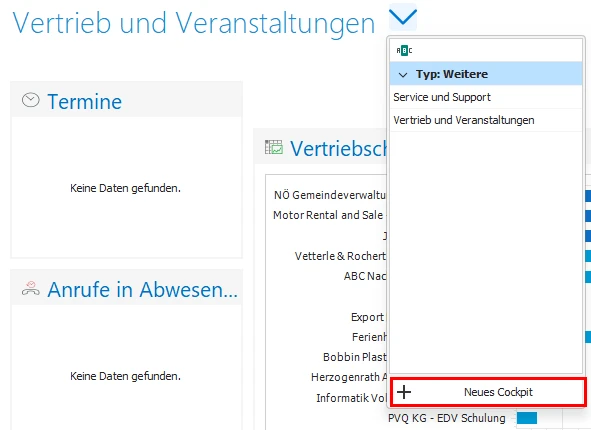Image resolution: width=591 pixels, height=430 pixels.
Task: Click the ABC text filter icon
Action: (x=404, y=50)
